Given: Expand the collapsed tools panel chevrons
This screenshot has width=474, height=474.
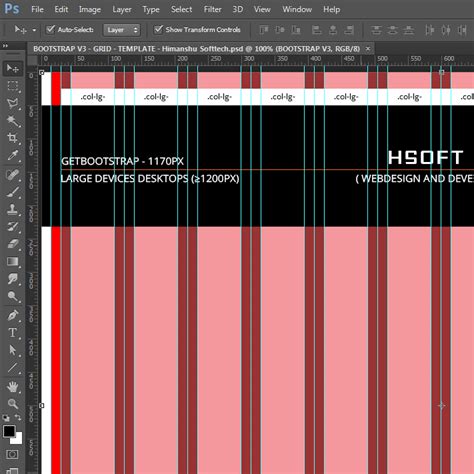Looking at the screenshot, I should coord(5,46).
